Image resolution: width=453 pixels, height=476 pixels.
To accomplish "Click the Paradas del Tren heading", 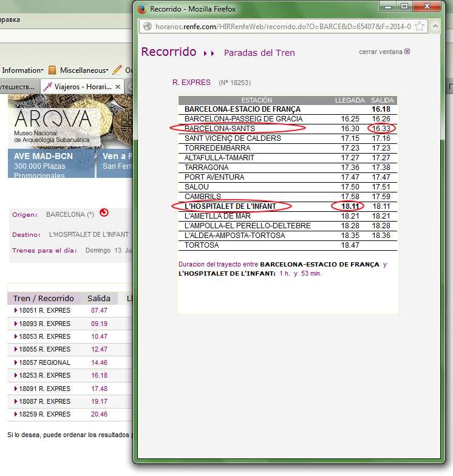I will [259, 53].
